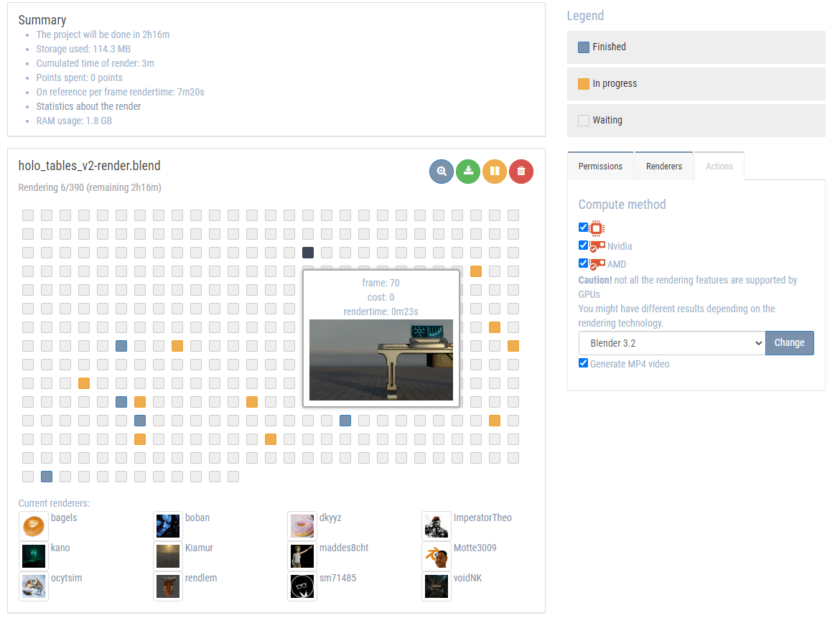Click the Finished blue legend swatch
Screen dimensions: 840x623
pos(584,47)
